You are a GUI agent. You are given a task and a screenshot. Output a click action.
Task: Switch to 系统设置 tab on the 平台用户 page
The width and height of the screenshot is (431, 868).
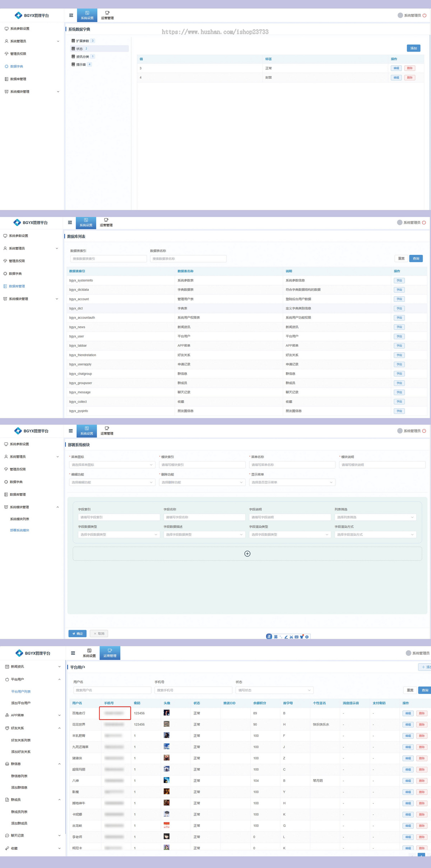tap(89, 653)
